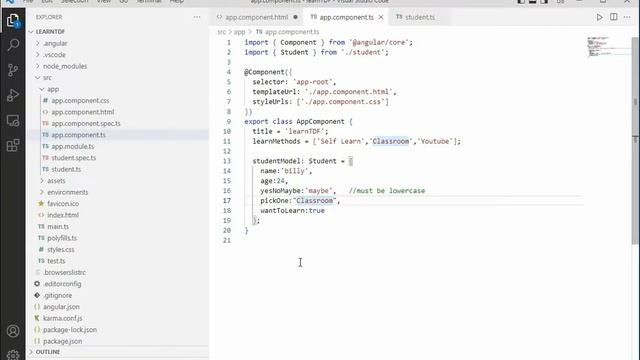Expand the environments folder
Image resolution: width=640 pixels, height=360 pixels.
[x=67, y=192]
